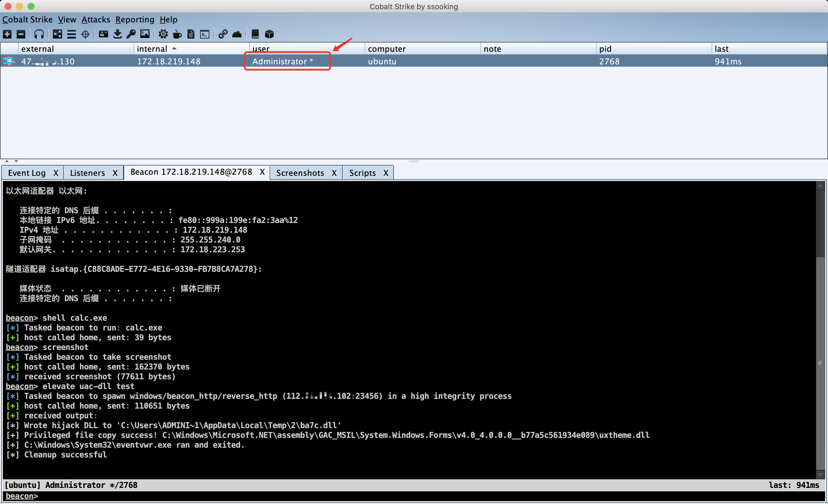
Task: Close the Screenshots tab
Action: pos(334,173)
